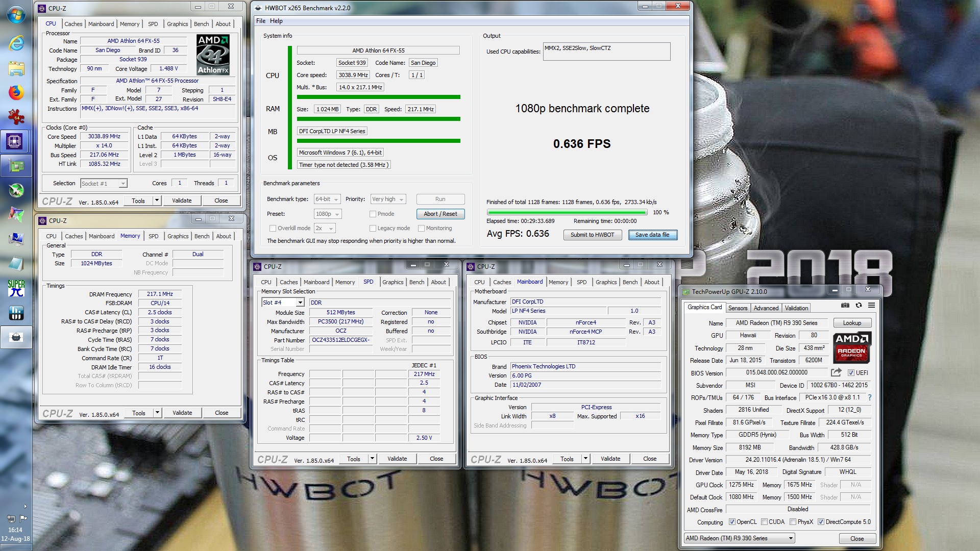Toggle the DirectCompute 5.0 checkbox
980x551 pixels.
click(821, 522)
